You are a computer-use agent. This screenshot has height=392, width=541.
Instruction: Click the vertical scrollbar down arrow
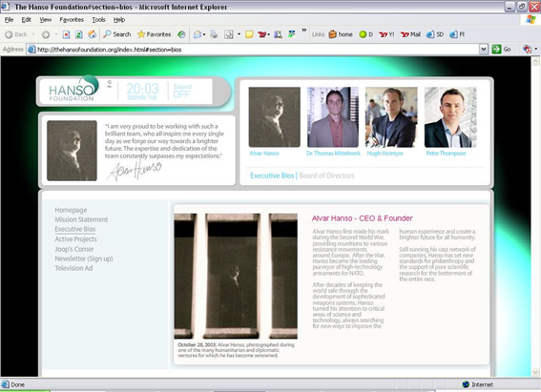(535, 372)
